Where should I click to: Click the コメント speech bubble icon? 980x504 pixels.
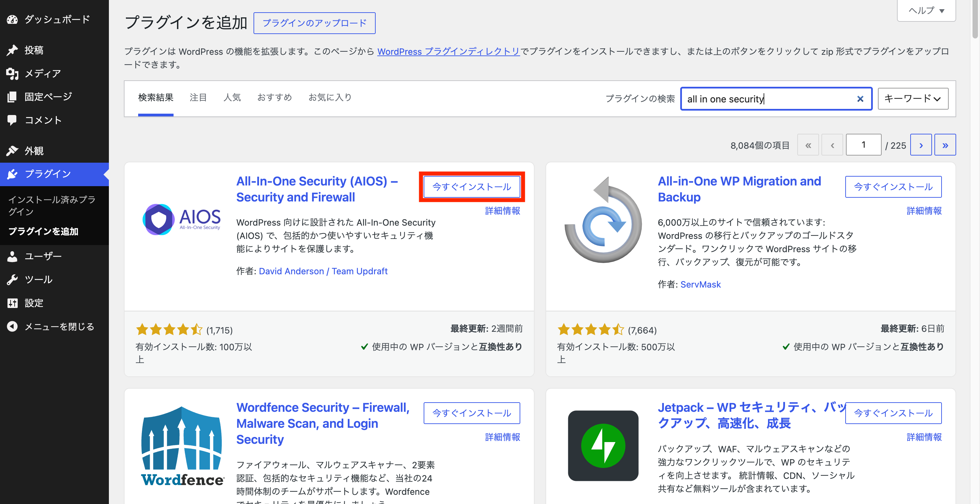click(12, 120)
